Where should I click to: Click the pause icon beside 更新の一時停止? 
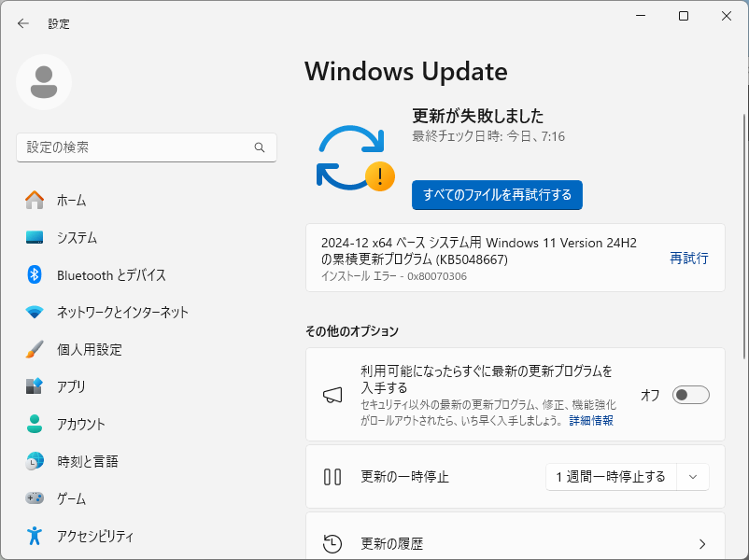click(x=332, y=477)
